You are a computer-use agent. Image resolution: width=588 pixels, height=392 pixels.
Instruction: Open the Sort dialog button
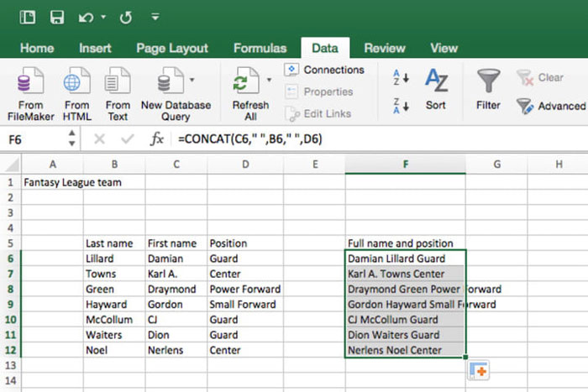pyautogui.click(x=436, y=89)
